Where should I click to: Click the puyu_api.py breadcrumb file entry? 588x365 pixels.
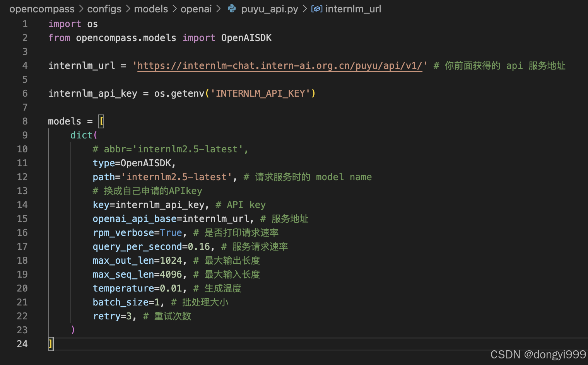tap(269, 9)
